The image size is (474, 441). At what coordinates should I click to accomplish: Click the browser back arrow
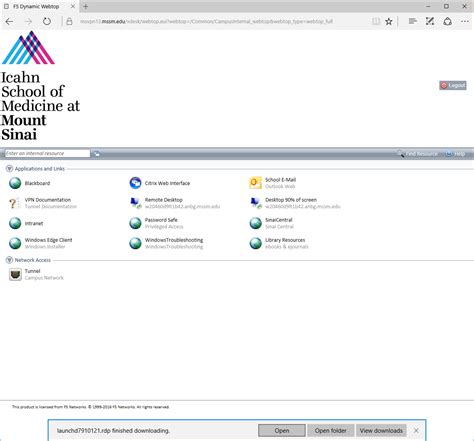[x=9, y=22]
